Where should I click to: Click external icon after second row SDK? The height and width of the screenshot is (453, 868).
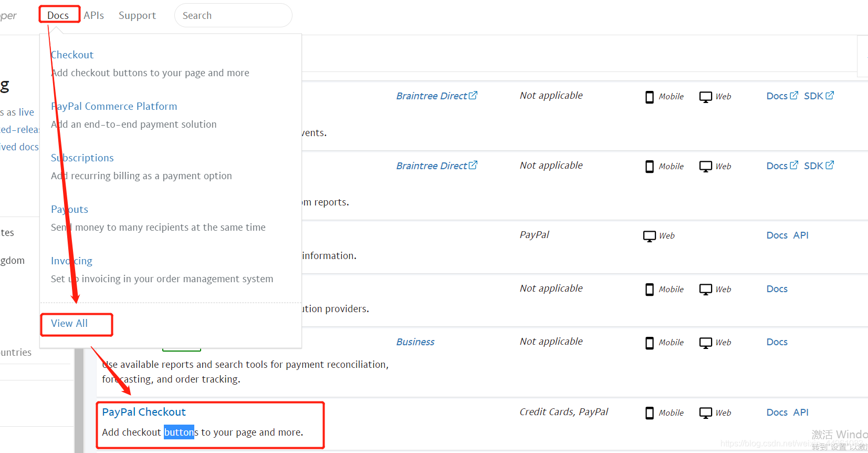(830, 165)
